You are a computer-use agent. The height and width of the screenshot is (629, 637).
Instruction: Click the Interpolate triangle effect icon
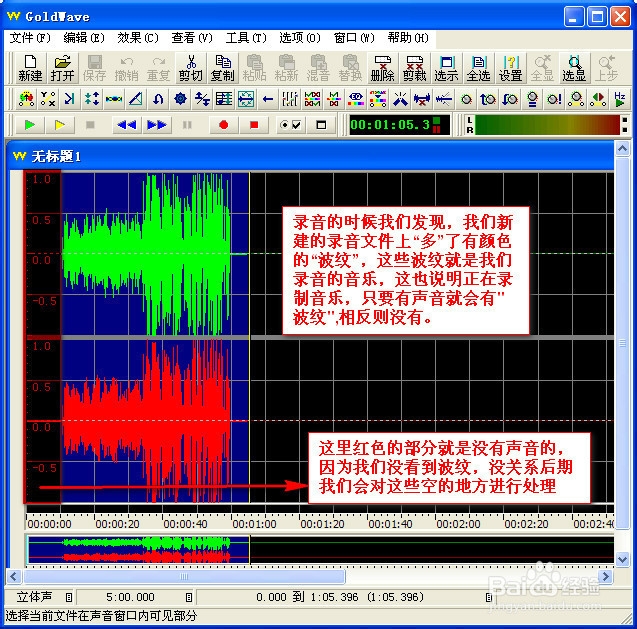pyautogui.click(x=136, y=99)
